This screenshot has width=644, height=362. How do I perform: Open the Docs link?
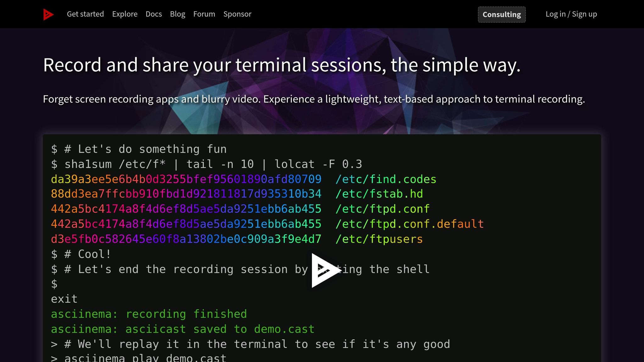click(x=153, y=14)
